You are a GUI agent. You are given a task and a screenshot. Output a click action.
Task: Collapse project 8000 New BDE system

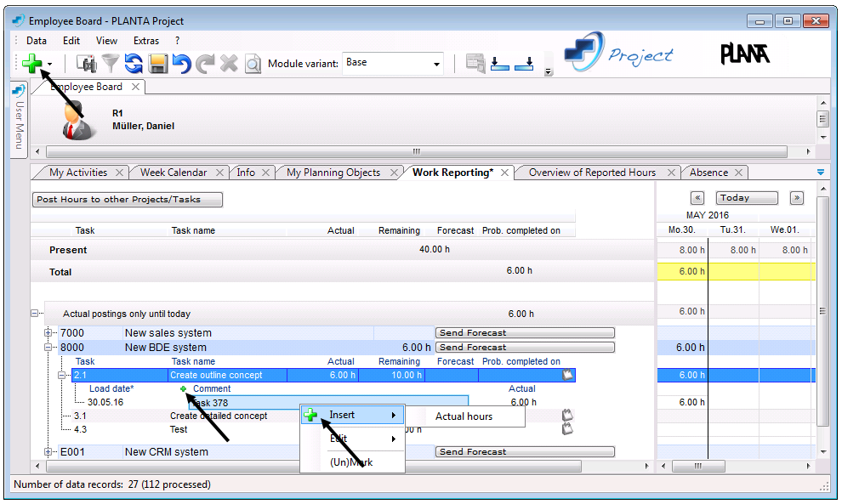[48, 348]
